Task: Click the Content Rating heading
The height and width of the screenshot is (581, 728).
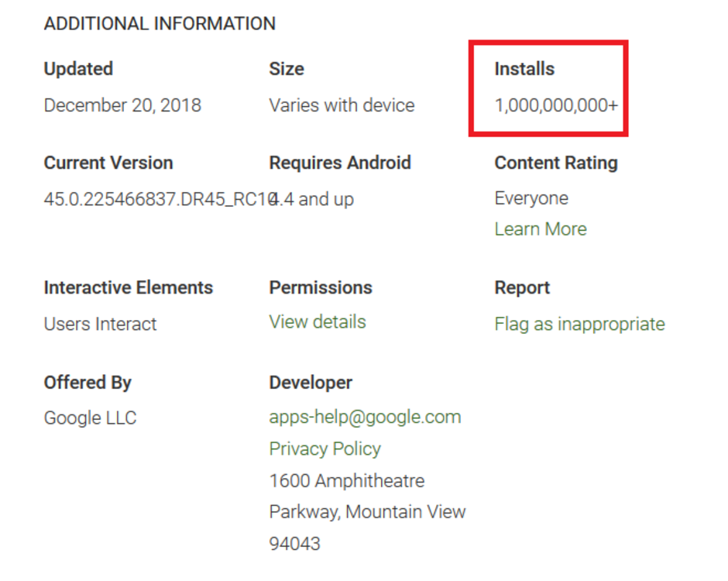Action: point(556,163)
